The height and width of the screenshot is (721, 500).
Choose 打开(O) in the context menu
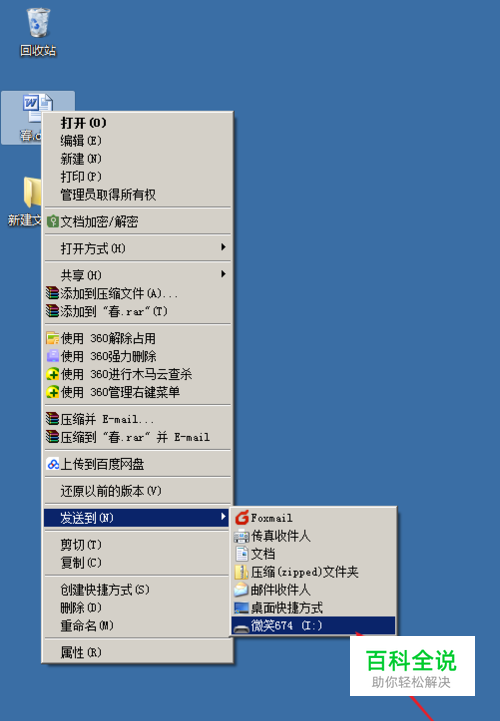click(138, 123)
